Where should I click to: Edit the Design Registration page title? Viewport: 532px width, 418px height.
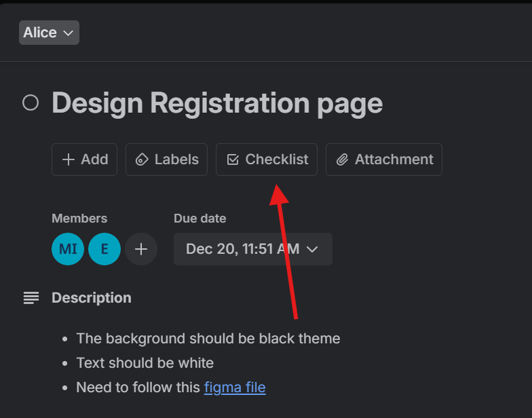217,103
